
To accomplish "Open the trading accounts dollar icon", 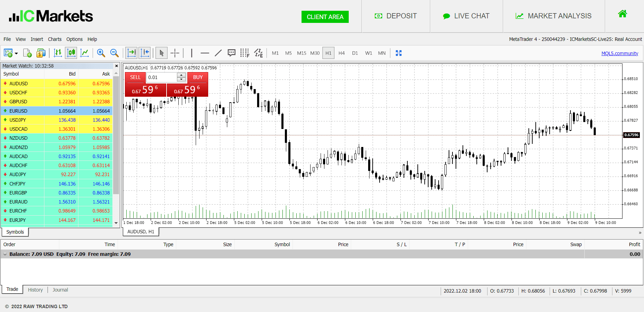I will click(41, 53).
